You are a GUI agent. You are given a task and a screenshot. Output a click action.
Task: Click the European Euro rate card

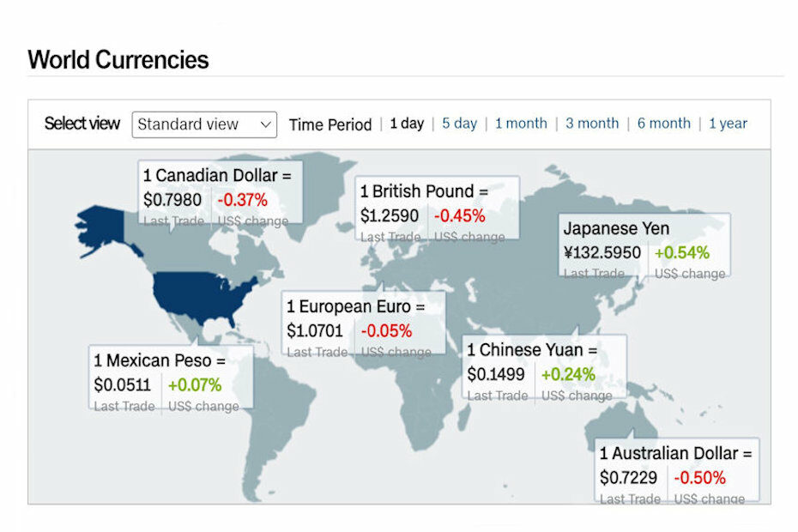tap(363, 323)
